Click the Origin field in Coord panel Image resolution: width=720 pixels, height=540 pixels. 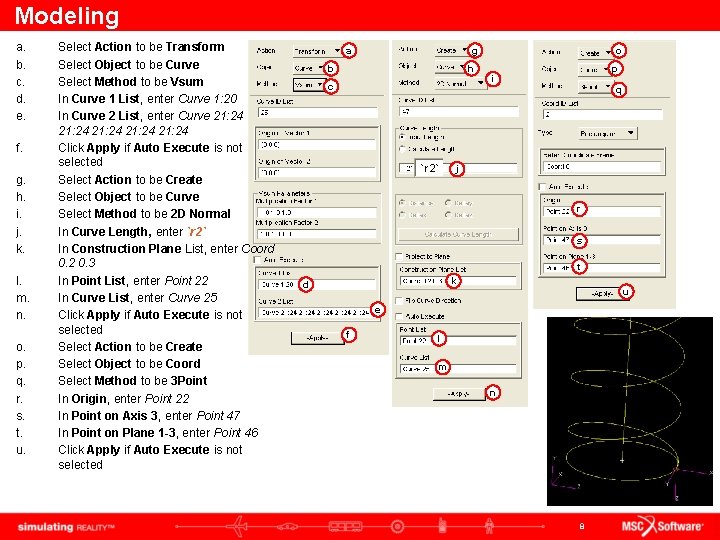point(602,211)
